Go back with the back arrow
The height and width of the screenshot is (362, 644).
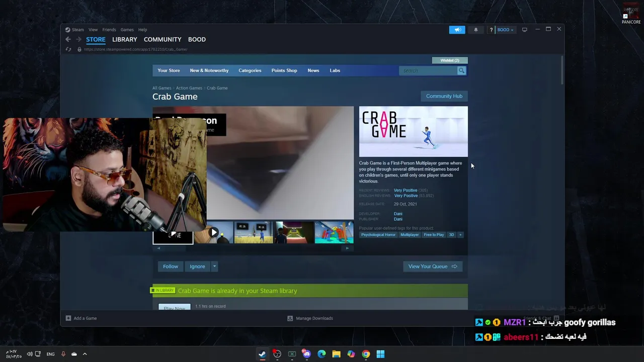(68, 39)
